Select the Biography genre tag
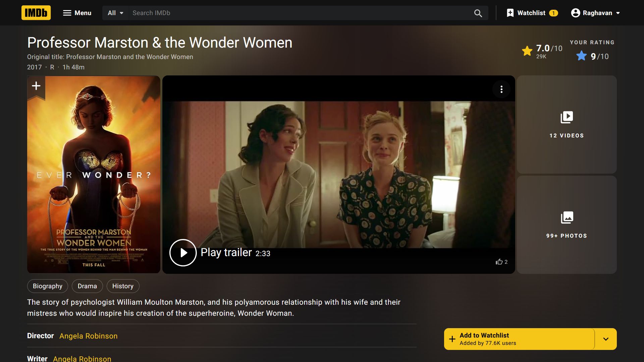This screenshot has width=644, height=362. pyautogui.click(x=47, y=286)
